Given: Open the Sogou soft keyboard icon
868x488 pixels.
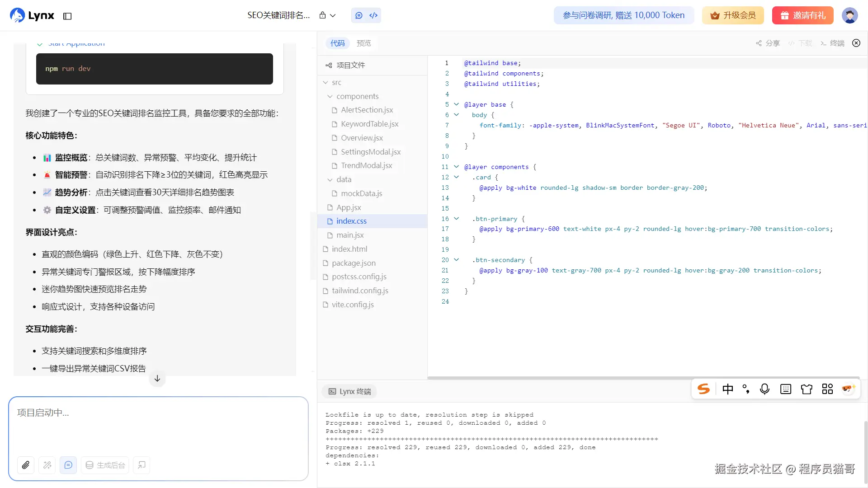Looking at the screenshot, I should [x=786, y=389].
